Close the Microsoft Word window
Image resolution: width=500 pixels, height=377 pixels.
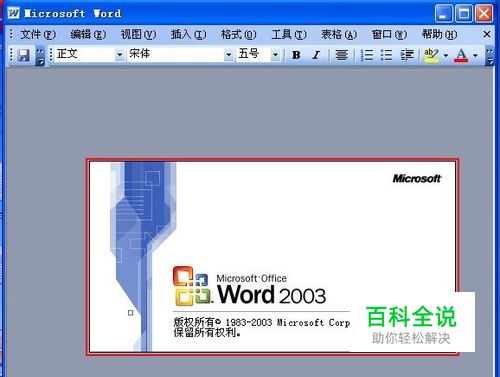484,14
